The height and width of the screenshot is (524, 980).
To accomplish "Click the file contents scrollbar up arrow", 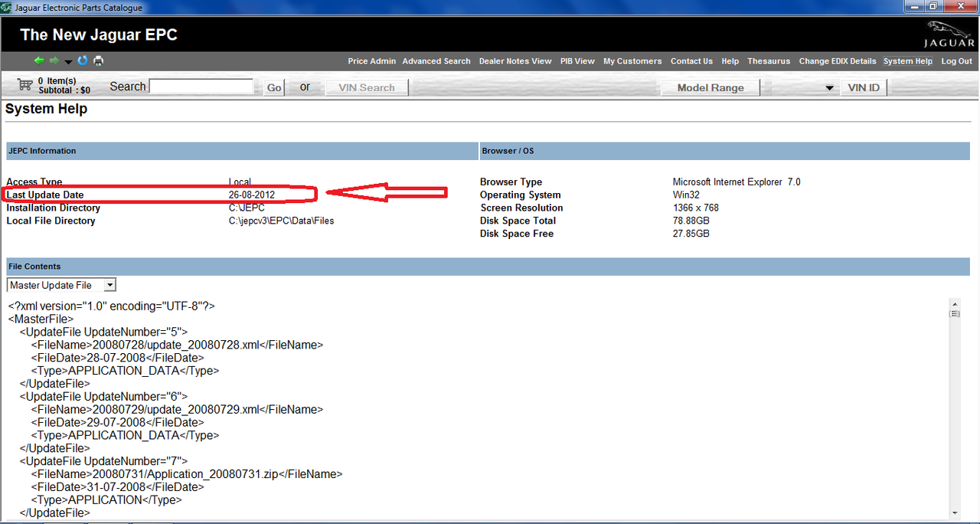I will tap(954, 303).
